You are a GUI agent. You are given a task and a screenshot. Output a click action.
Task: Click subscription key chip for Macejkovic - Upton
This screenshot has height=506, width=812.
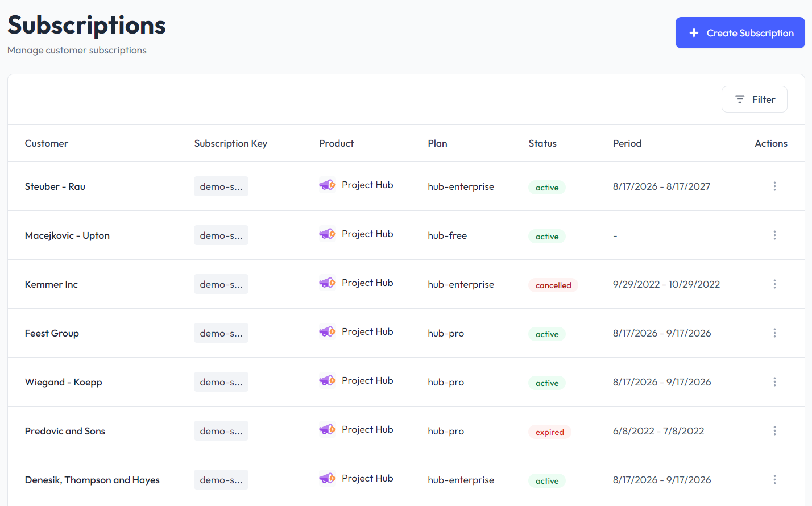pyautogui.click(x=221, y=235)
